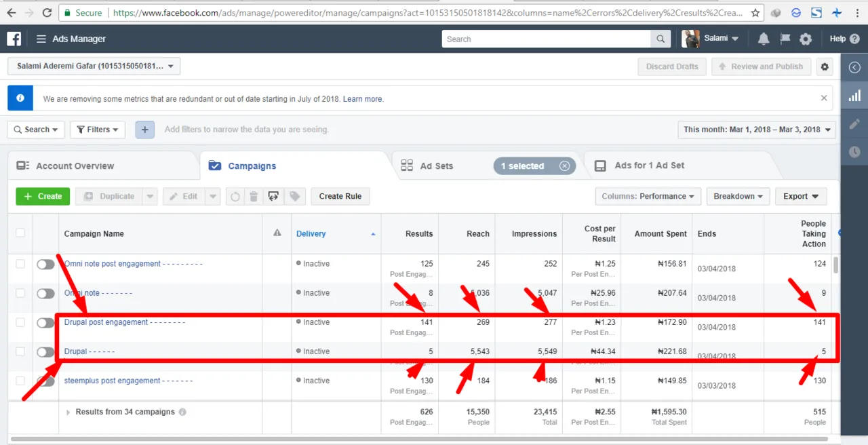Open the charts view in right sidebar
The image size is (868, 445).
click(854, 96)
